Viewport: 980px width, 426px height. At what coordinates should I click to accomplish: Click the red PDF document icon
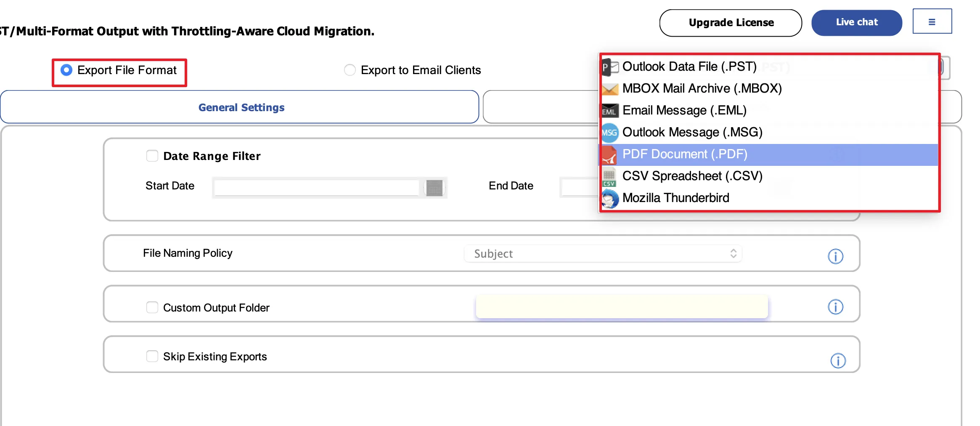(x=609, y=154)
